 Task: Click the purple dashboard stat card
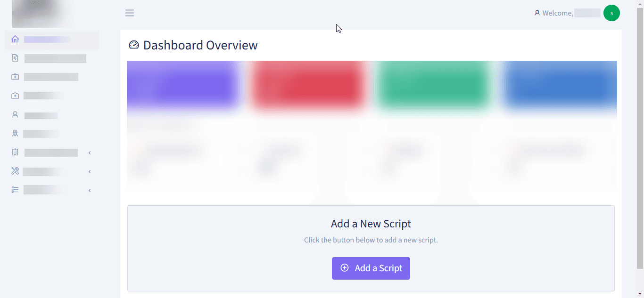tap(183, 86)
